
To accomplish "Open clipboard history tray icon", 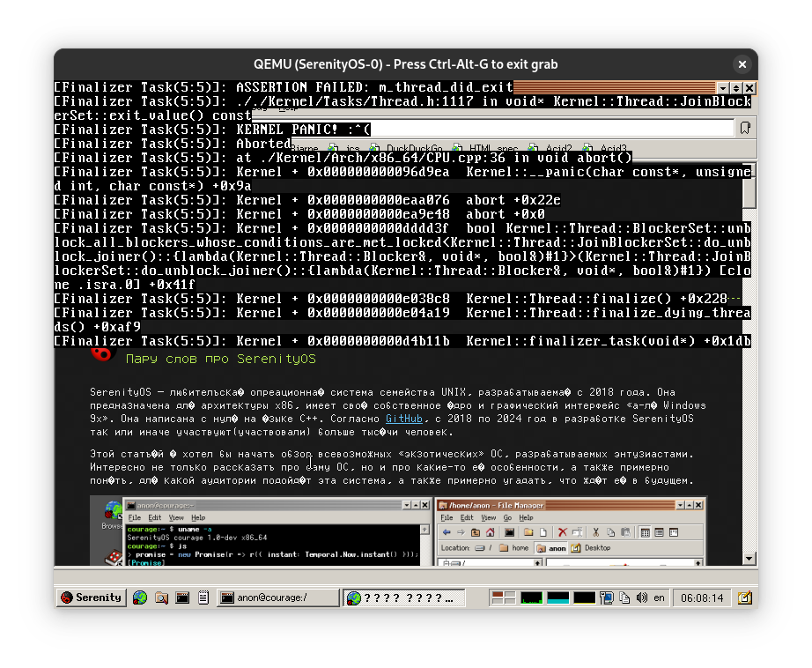I will pos(624,597).
